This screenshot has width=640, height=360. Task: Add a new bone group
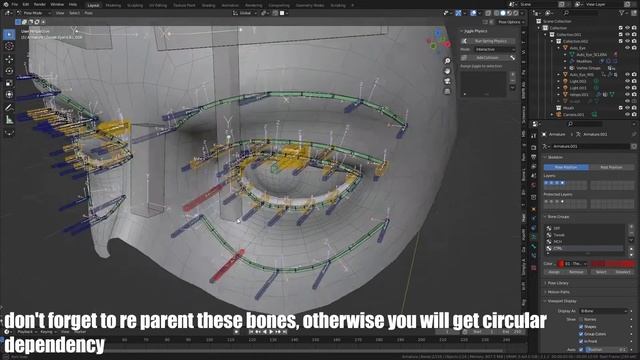click(631, 227)
